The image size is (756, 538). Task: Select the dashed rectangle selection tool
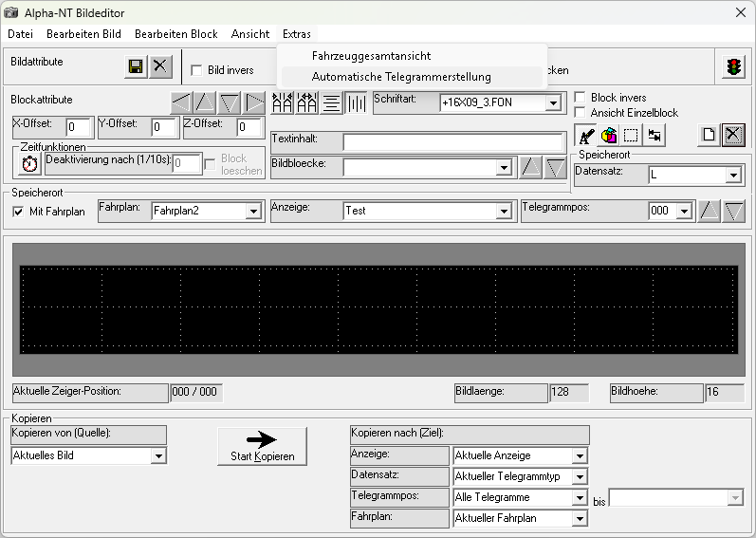tap(631, 135)
